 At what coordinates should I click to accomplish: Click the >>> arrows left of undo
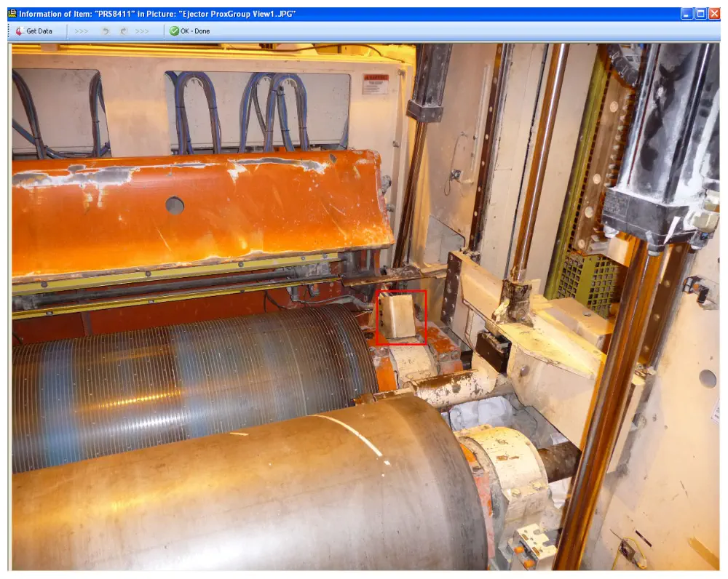point(82,31)
